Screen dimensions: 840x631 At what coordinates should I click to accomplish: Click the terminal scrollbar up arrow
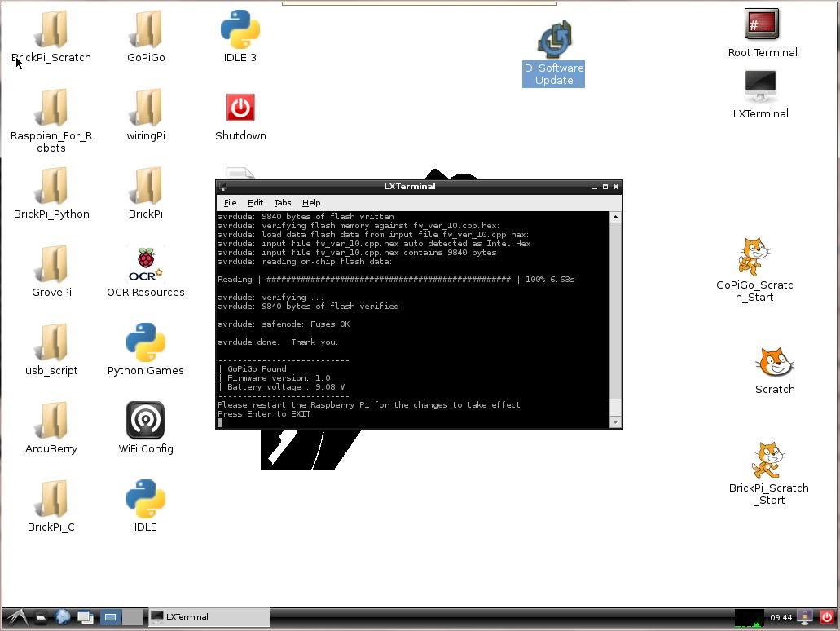[x=615, y=217]
